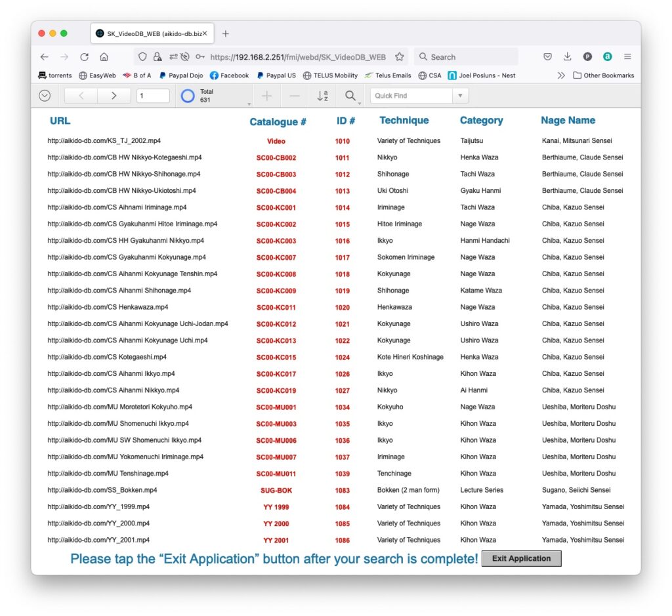Click catalogue number SUG-BOK
This screenshot has width=672, height=616.
point(276,491)
